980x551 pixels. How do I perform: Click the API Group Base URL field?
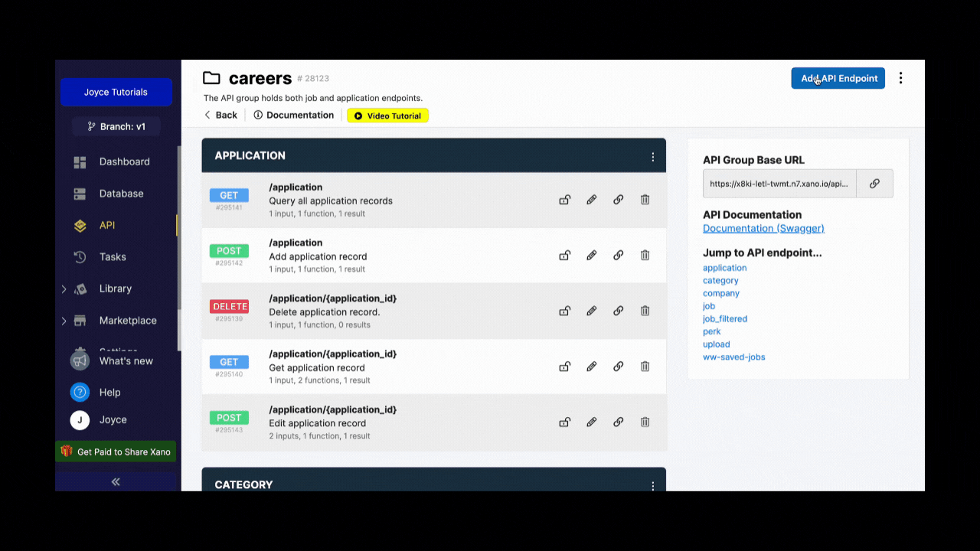779,183
